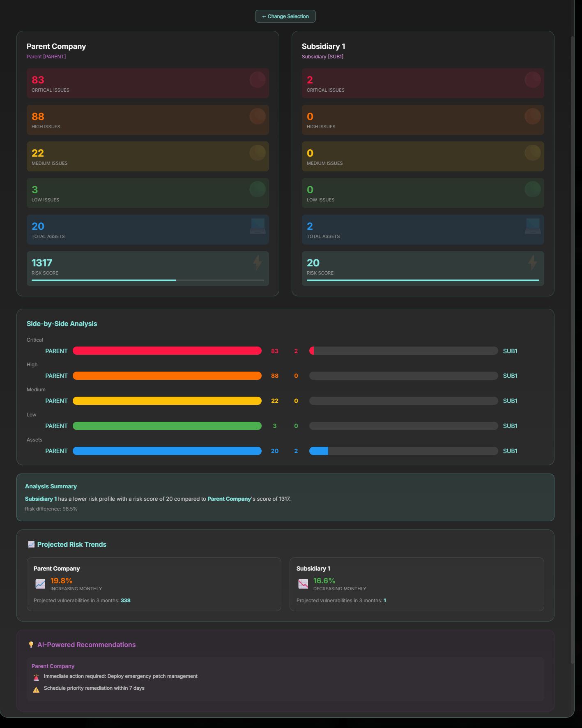
Task: Click Parent Company high issues circle icon
Action: (258, 116)
